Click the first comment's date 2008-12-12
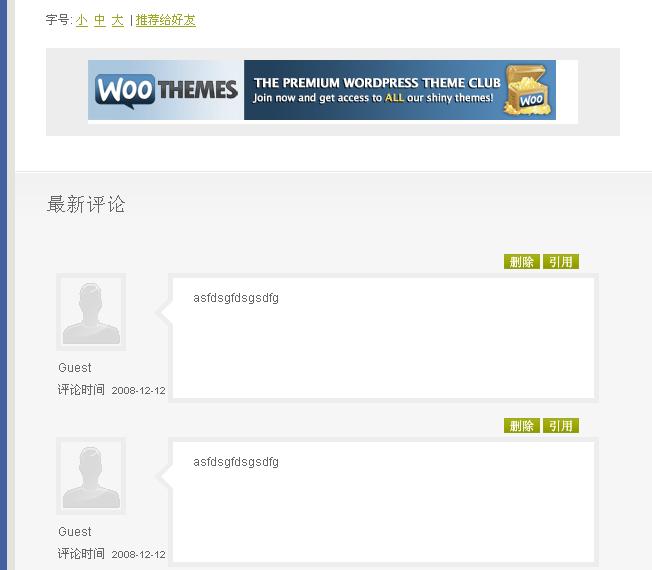Image resolution: width=652 pixels, height=570 pixels. (x=138, y=390)
